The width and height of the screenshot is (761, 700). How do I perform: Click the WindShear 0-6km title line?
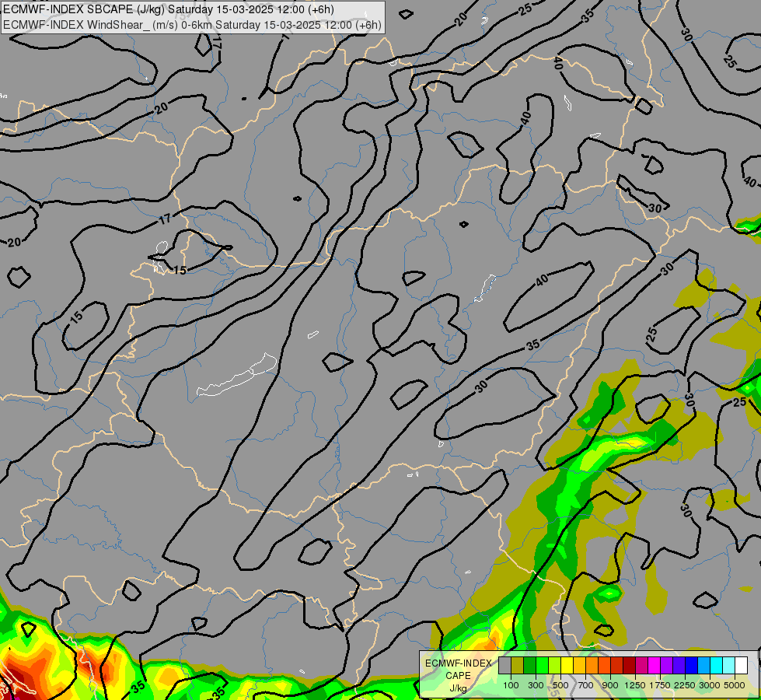pyautogui.click(x=192, y=25)
